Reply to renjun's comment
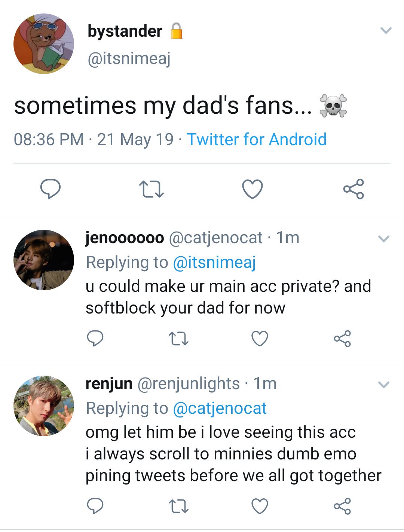404x532 pixels. [95, 506]
